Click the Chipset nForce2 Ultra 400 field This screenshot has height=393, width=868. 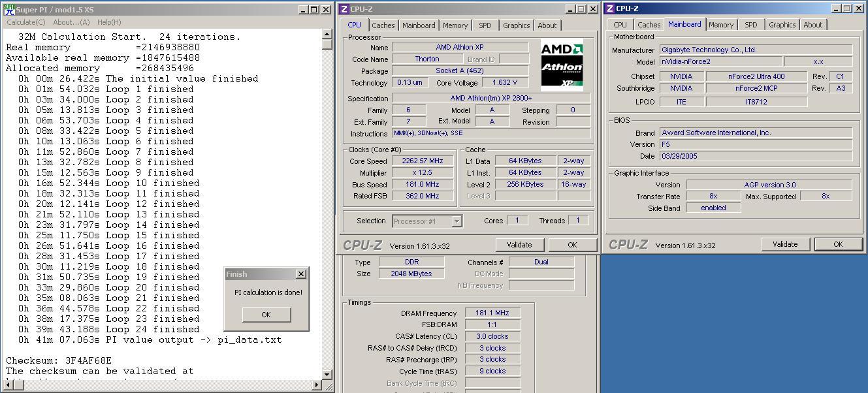[756, 76]
